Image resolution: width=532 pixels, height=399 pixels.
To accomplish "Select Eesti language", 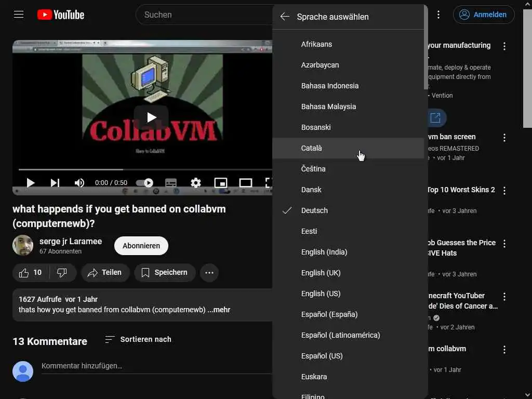I will 348,231.
